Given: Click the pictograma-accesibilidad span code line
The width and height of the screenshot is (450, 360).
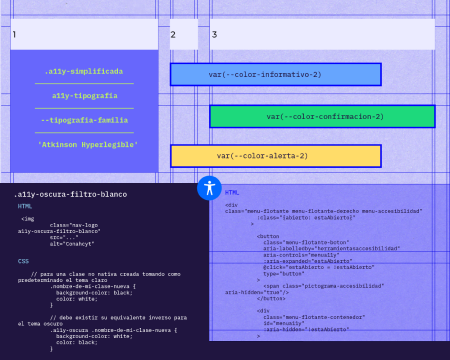Looking at the screenshot, I should [x=324, y=286].
